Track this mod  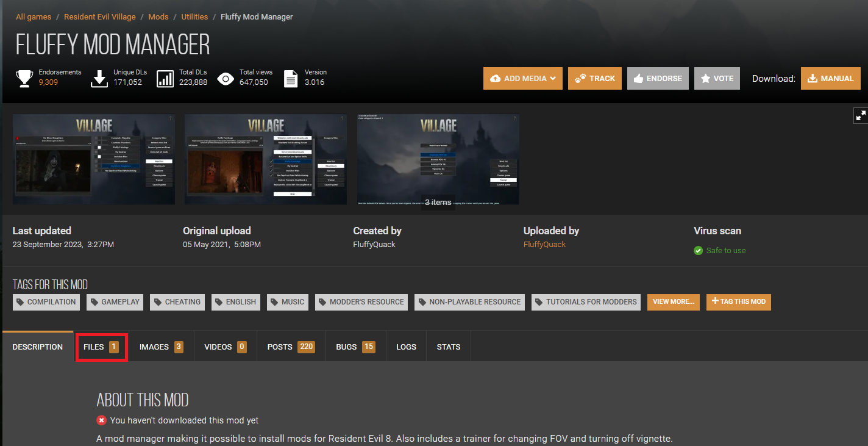coord(594,79)
